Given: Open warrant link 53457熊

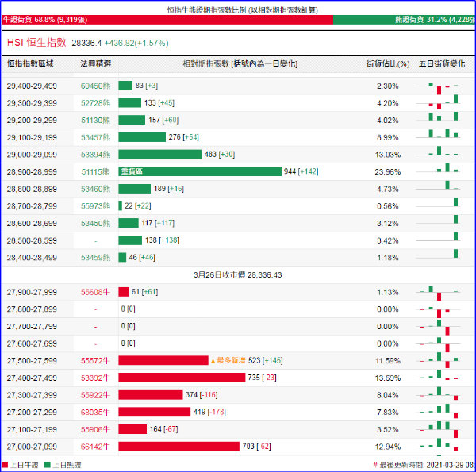Looking at the screenshot, I should pyautogui.click(x=95, y=138).
